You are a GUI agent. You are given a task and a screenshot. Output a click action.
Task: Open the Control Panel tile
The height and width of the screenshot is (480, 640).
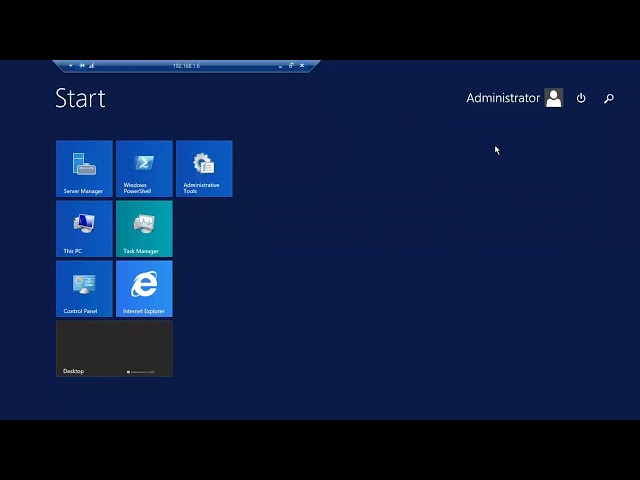click(x=84, y=289)
